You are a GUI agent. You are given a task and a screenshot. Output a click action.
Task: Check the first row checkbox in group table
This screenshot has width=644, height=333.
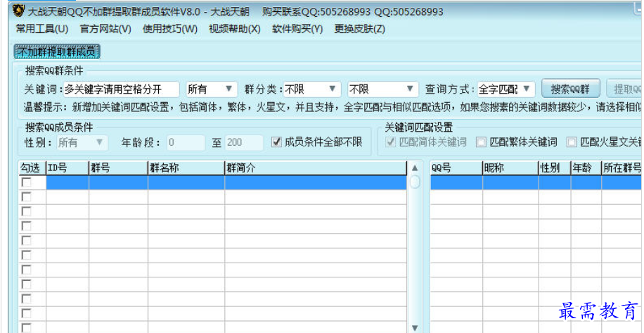click(27, 182)
